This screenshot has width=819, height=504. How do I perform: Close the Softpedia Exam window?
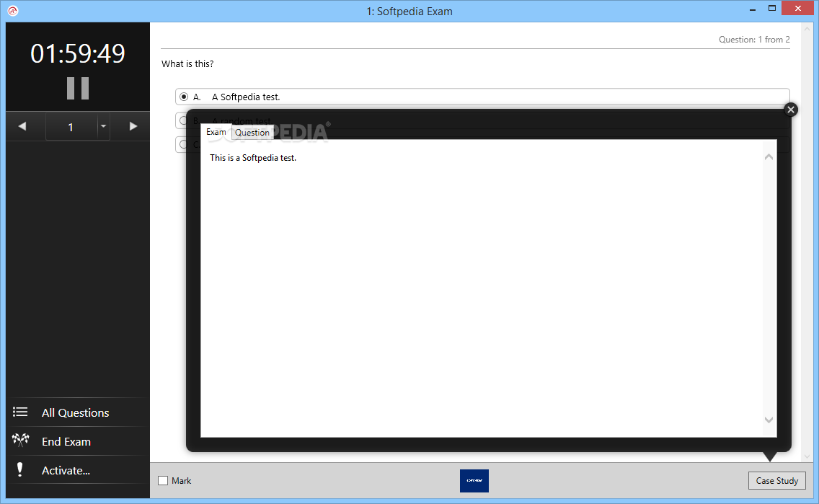(797, 9)
